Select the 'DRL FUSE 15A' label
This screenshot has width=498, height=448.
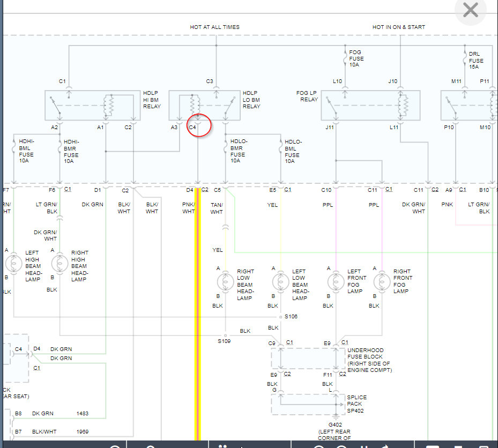point(476,61)
